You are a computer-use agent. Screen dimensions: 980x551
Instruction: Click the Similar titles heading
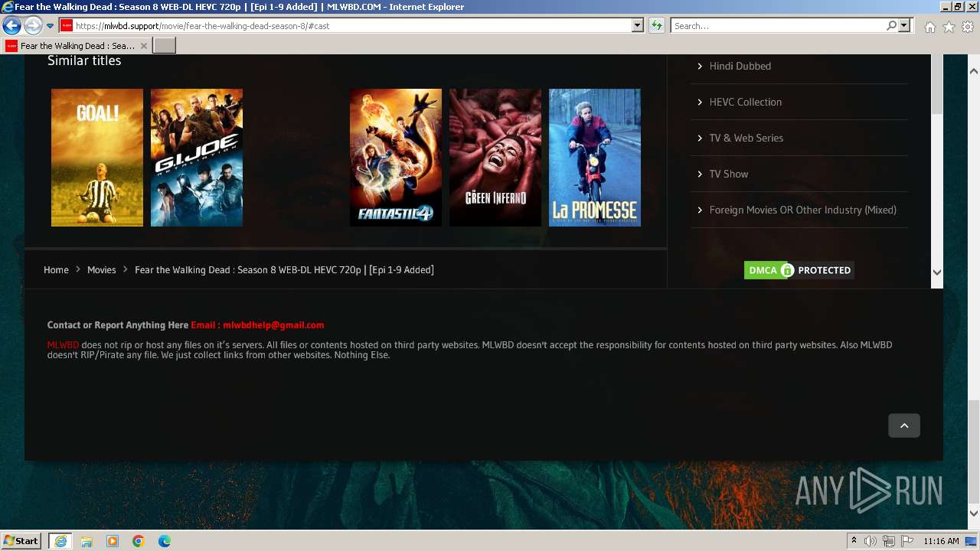tap(84, 60)
